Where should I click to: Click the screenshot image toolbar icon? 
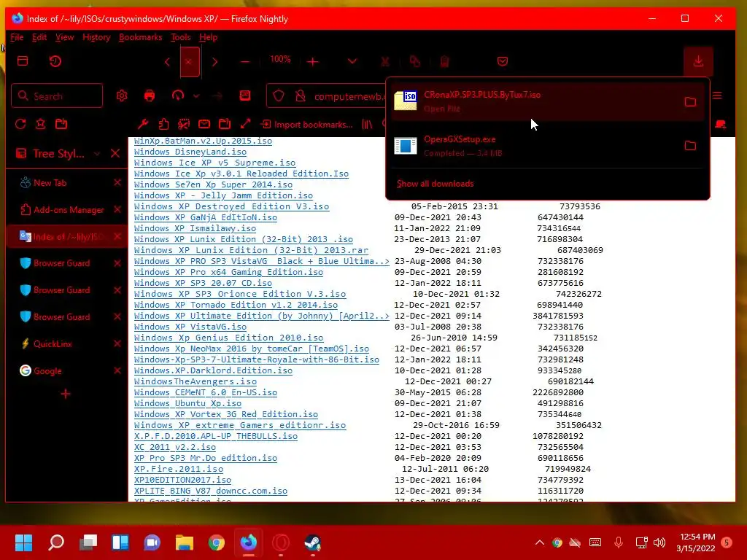pyautogui.click(x=245, y=96)
